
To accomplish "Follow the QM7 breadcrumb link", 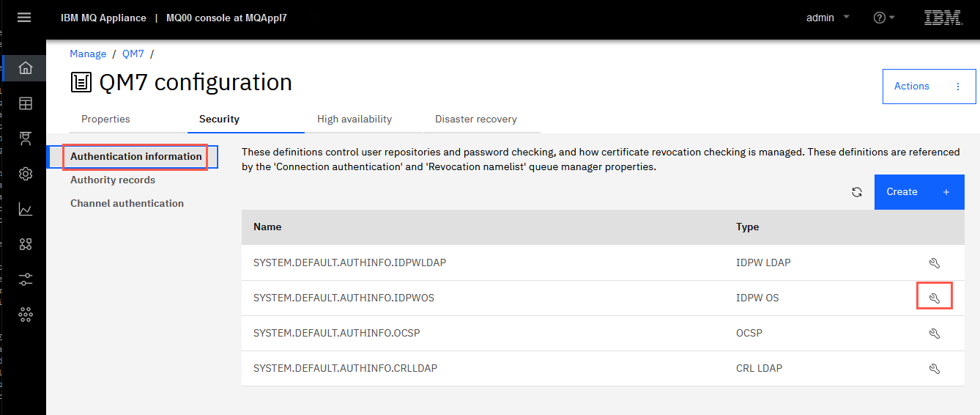I will click(x=133, y=54).
